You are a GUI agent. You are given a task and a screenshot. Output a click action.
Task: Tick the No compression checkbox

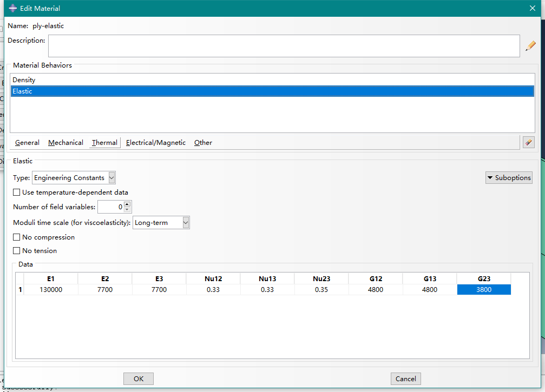[x=17, y=237]
